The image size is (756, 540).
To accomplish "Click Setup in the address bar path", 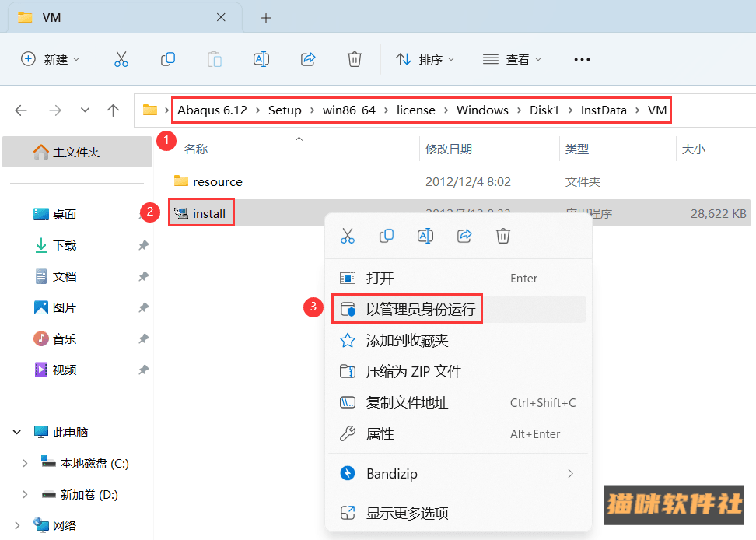I will click(285, 110).
